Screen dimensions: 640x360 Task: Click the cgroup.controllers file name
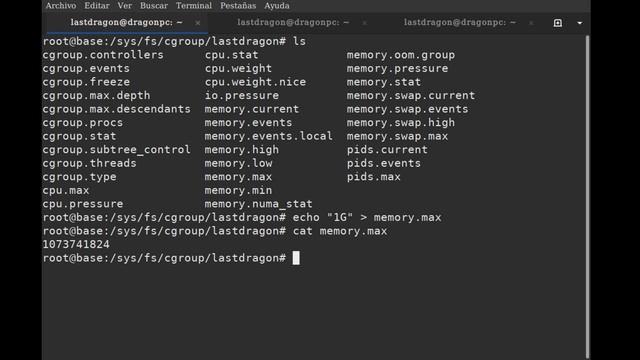point(103,55)
